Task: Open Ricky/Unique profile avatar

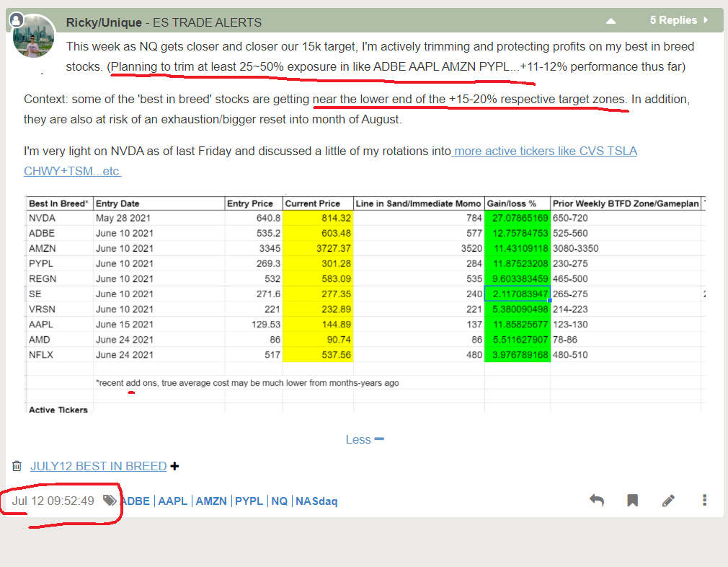Action: [33, 36]
